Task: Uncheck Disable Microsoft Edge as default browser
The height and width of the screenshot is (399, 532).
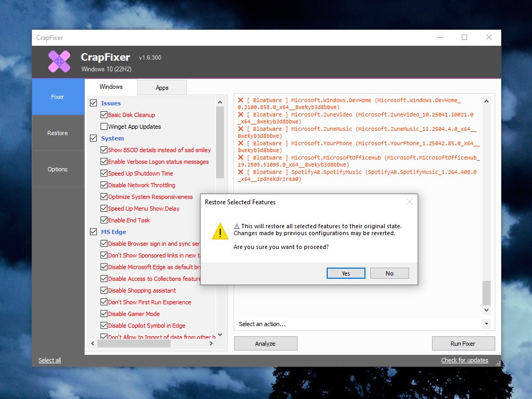Action: pos(104,267)
